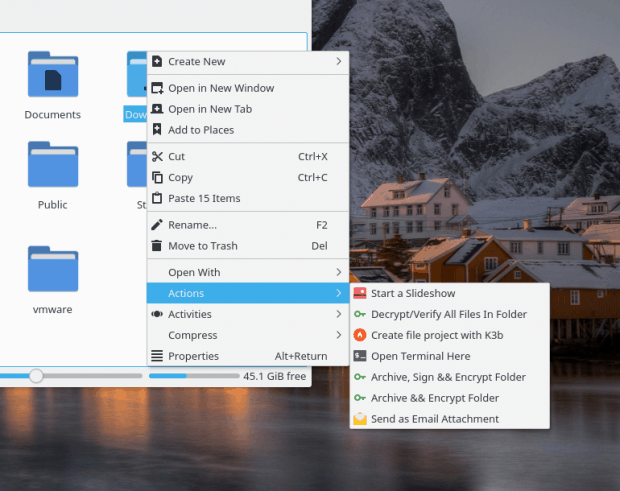Select Decrypt/Verify All Files In Folder

tap(450, 314)
